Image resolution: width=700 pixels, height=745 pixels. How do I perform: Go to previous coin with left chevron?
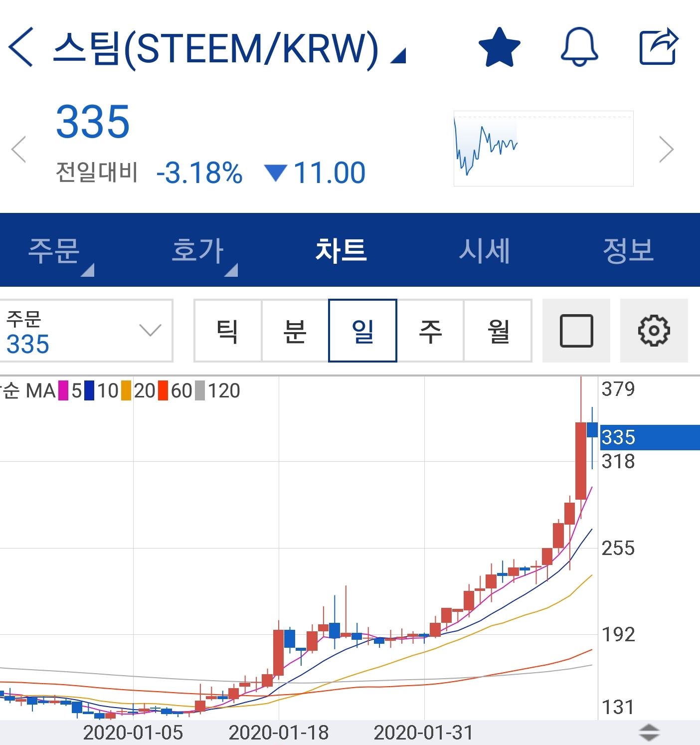[18, 149]
